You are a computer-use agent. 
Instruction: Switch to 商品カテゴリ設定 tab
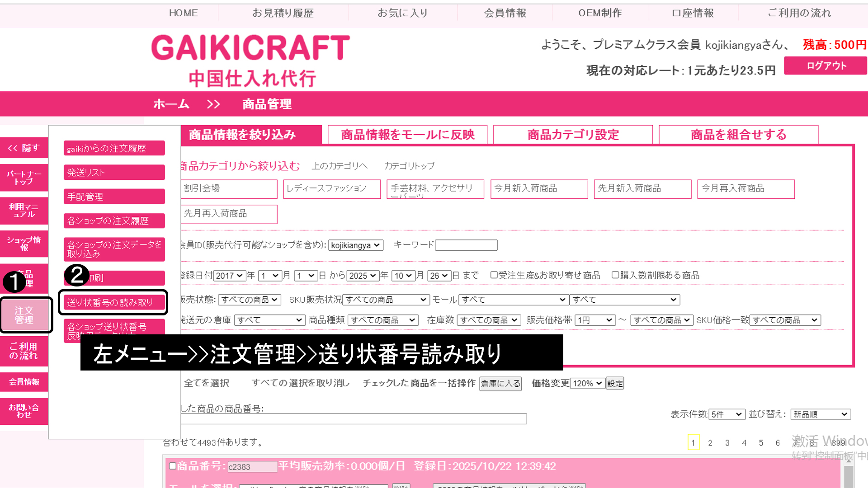(573, 135)
